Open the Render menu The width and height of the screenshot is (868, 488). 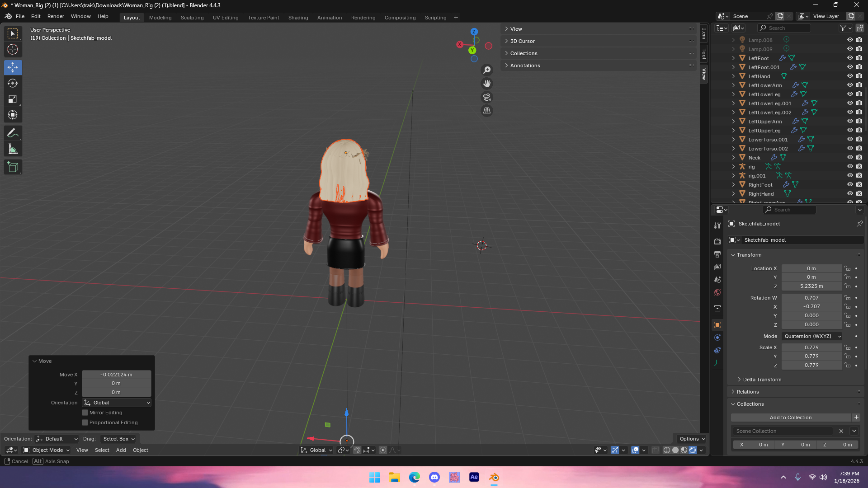56,16
